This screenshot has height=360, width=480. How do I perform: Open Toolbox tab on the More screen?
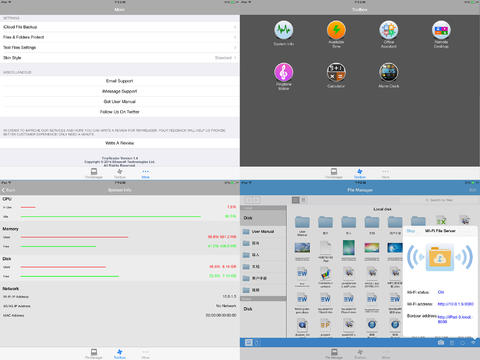click(120, 173)
